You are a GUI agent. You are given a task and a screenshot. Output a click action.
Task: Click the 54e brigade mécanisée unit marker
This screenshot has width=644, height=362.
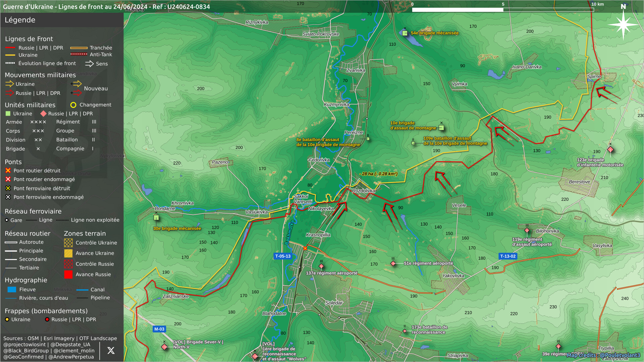[405, 33]
